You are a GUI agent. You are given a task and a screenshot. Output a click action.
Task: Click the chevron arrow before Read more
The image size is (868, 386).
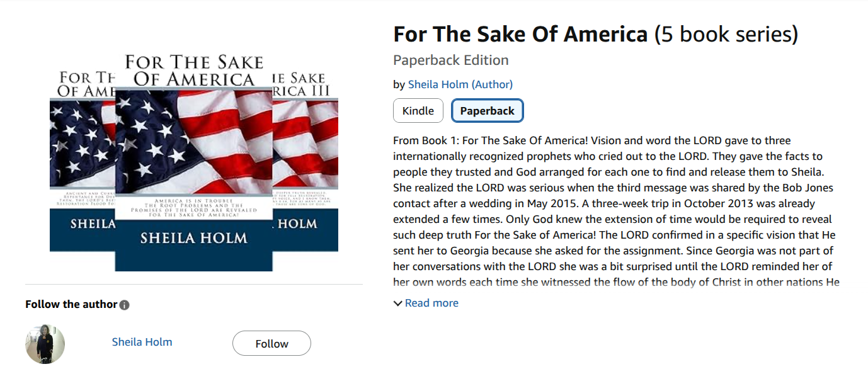(397, 304)
